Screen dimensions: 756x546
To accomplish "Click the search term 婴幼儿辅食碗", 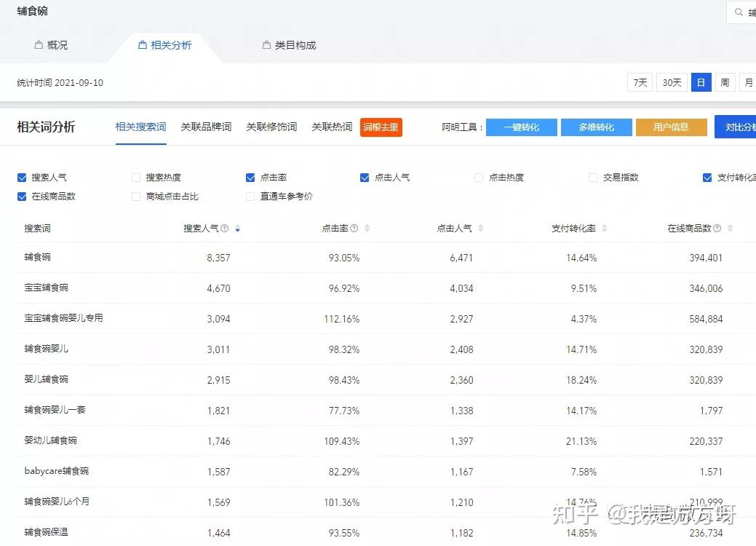I will click(x=51, y=440).
